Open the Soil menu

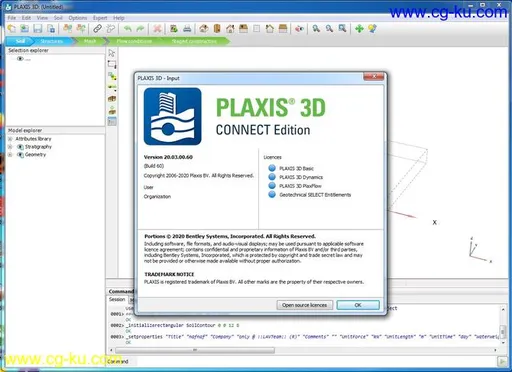click(x=58, y=18)
